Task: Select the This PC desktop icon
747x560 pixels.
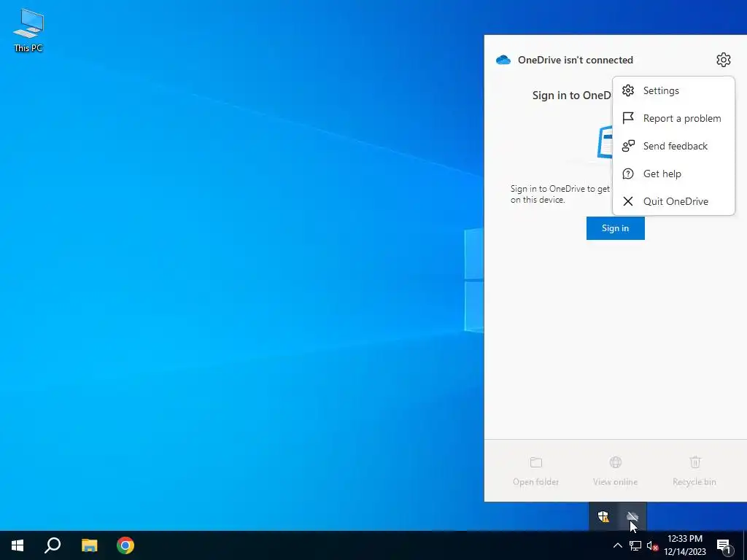Action: point(28,31)
